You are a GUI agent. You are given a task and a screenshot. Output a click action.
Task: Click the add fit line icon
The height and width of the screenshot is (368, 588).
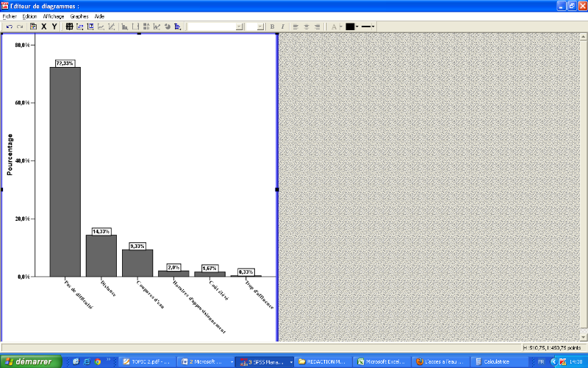(112, 26)
